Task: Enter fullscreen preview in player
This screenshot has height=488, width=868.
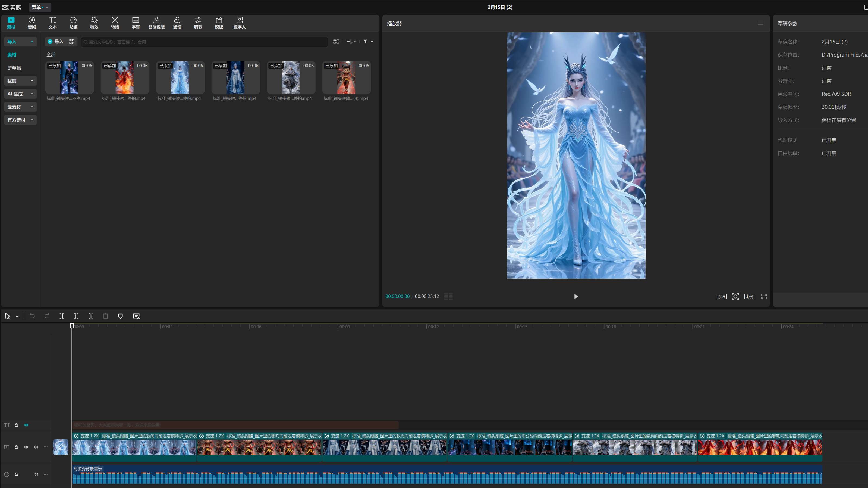Action: point(763,296)
